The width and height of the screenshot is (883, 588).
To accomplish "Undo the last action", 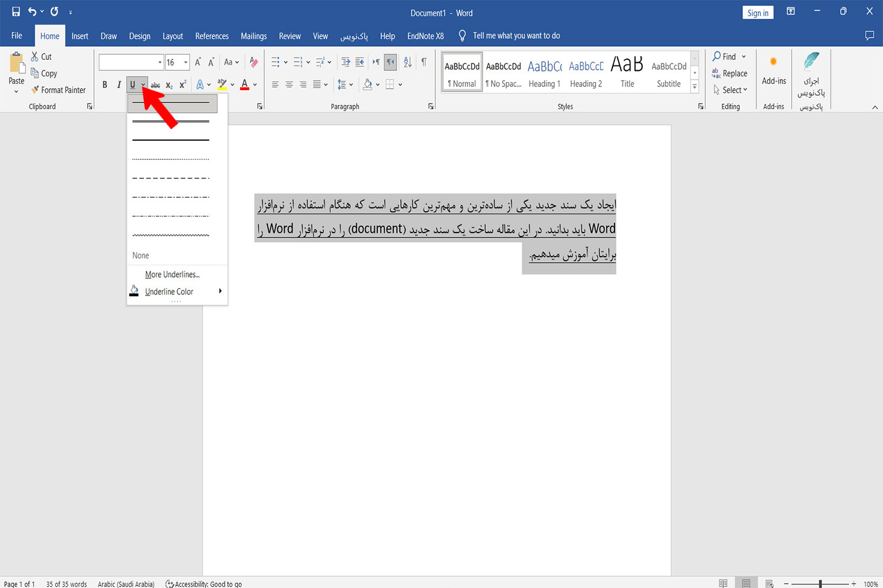I will pyautogui.click(x=32, y=12).
